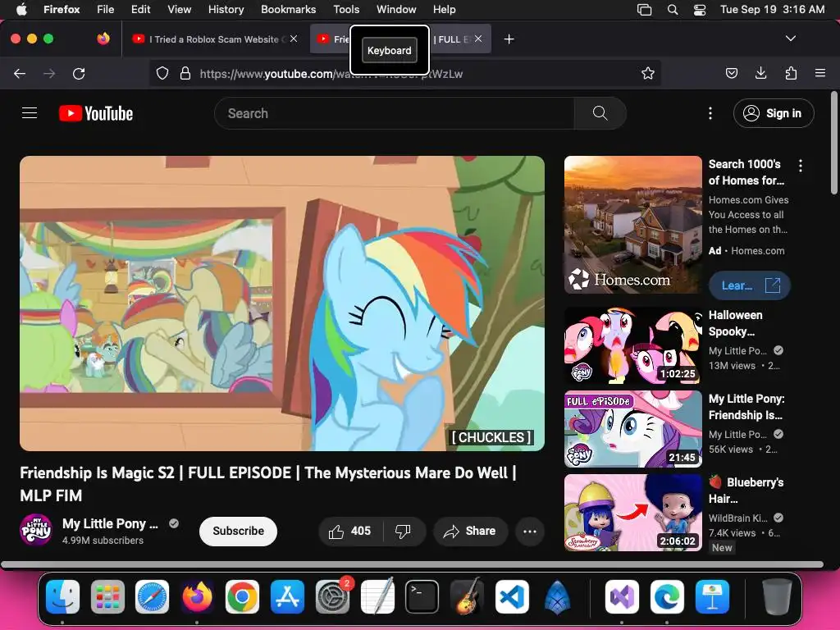Go back to previous page in Firefox
Image resolution: width=840 pixels, height=630 pixels.
pos(20,73)
